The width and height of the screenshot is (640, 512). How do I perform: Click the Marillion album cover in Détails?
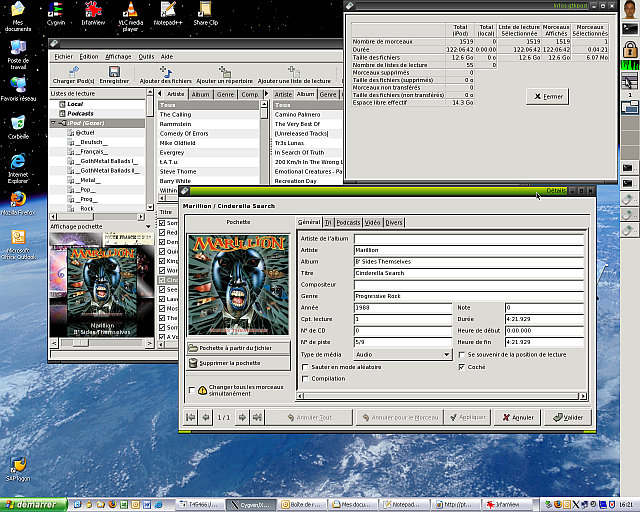pos(238,285)
